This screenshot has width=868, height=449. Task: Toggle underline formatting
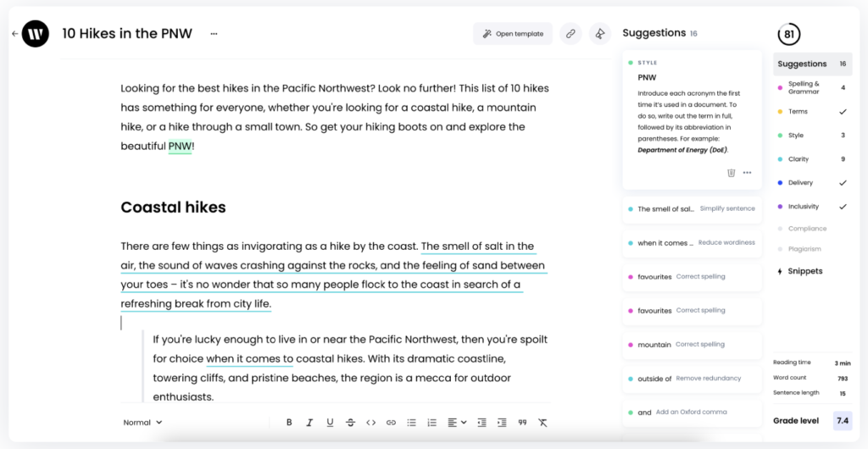[330, 423]
